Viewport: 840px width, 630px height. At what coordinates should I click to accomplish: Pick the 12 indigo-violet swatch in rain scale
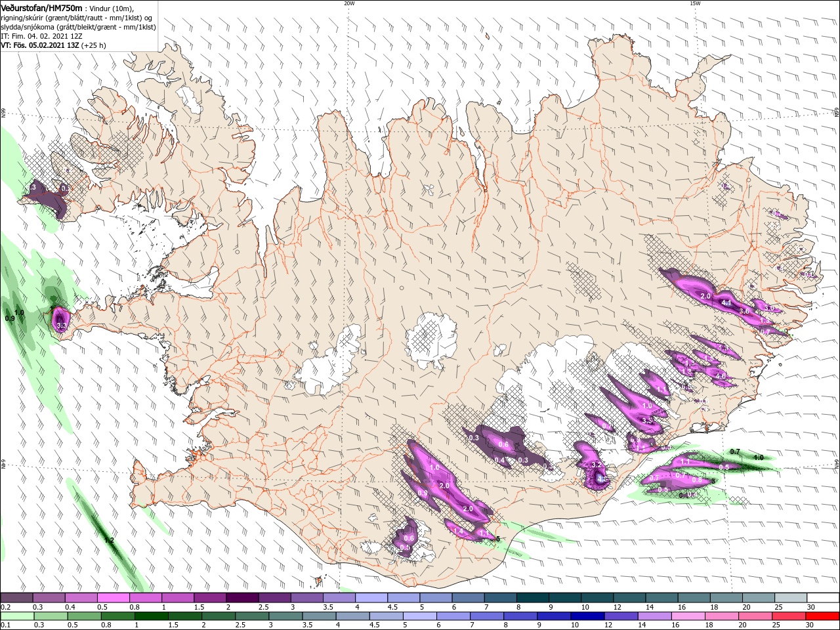tap(623, 616)
